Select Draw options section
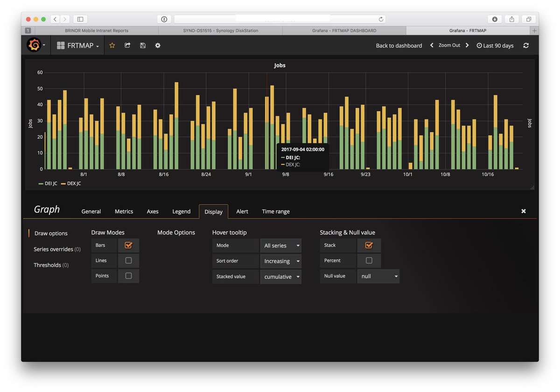 point(51,233)
